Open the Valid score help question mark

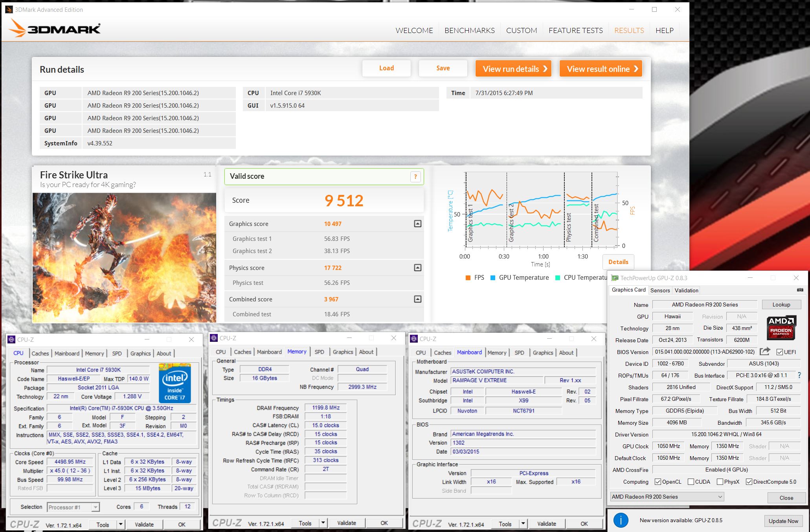click(415, 177)
